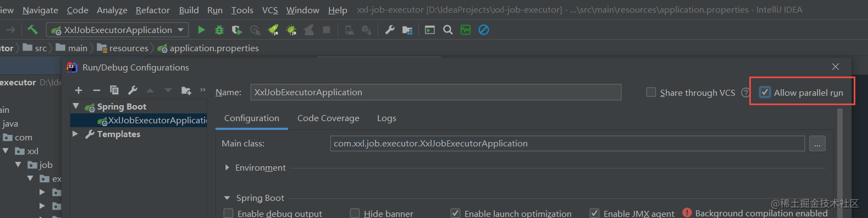Click the application.properties breadcrumb
Image resolution: width=868 pixels, height=218 pixels.
pyautogui.click(x=214, y=48)
